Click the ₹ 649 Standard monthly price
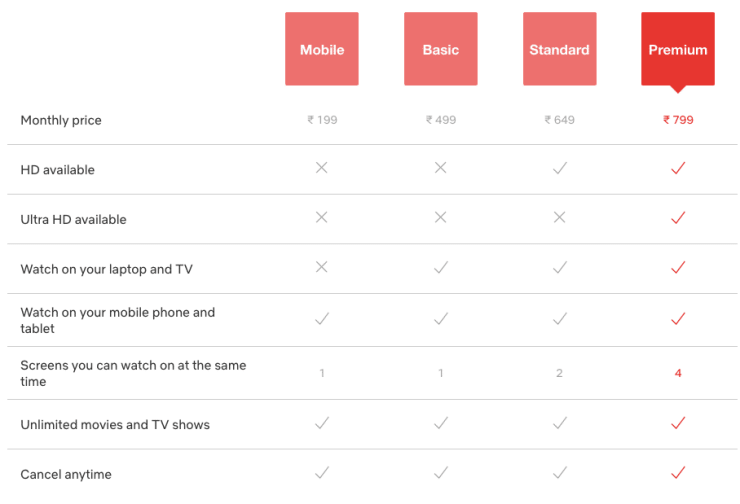 (x=559, y=120)
